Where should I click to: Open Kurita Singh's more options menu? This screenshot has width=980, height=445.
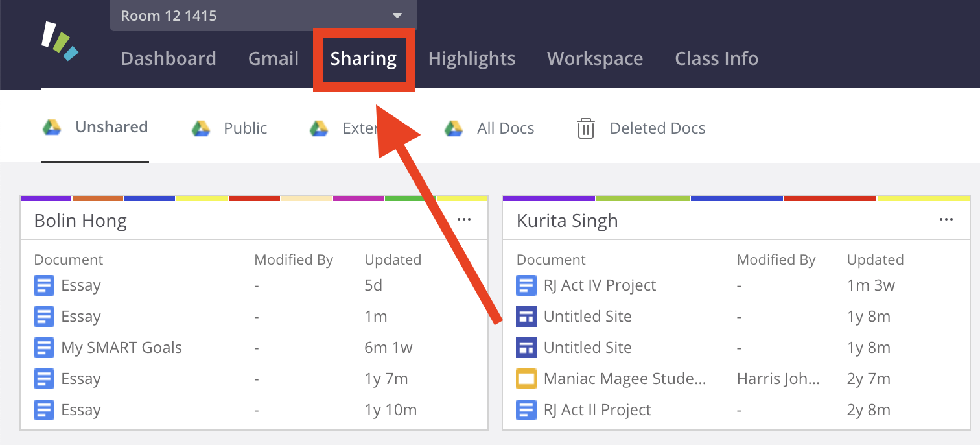tap(946, 220)
